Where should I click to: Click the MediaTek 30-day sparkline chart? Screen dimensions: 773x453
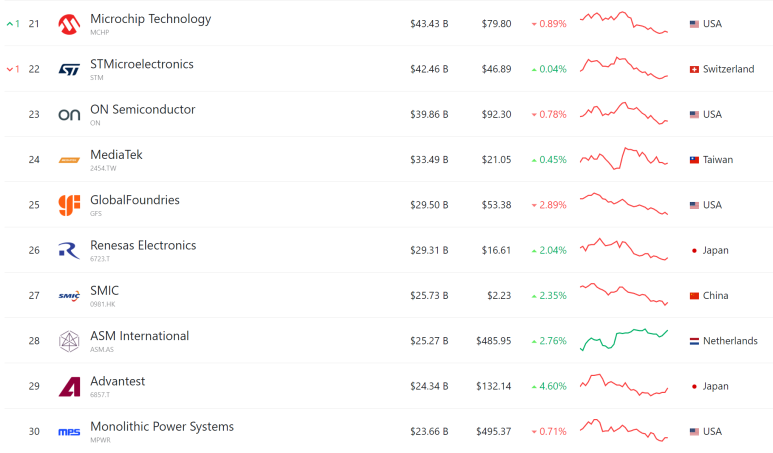pyautogui.click(x=624, y=158)
